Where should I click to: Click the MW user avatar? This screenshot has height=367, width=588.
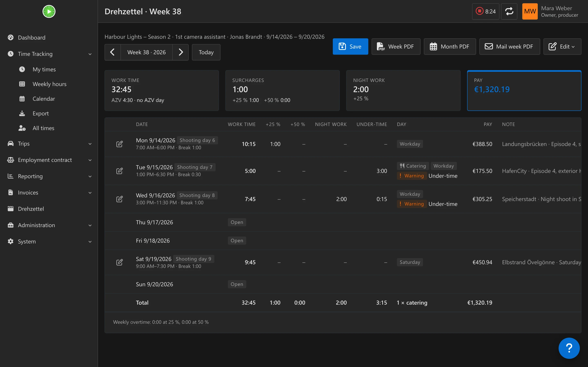coord(530,11)
